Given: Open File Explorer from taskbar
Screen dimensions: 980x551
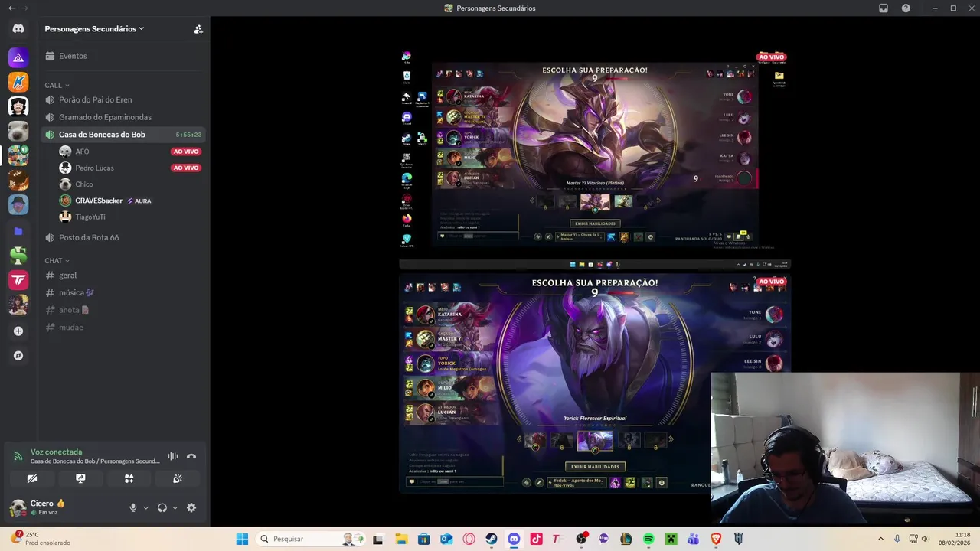Looking at the screenshot, I should (401, 539).
